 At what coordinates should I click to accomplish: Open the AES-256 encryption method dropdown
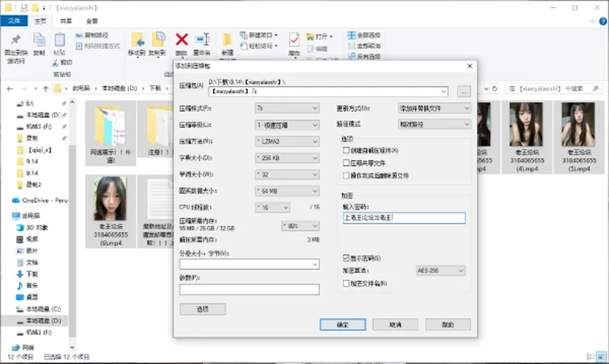(x=440, y=271)
